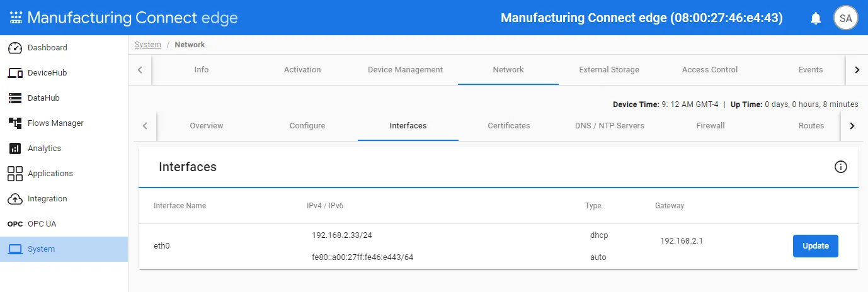Open notifications bell icon
Image resolution: width=868 pixels, height=292 pixels.
tap(816, 18)
